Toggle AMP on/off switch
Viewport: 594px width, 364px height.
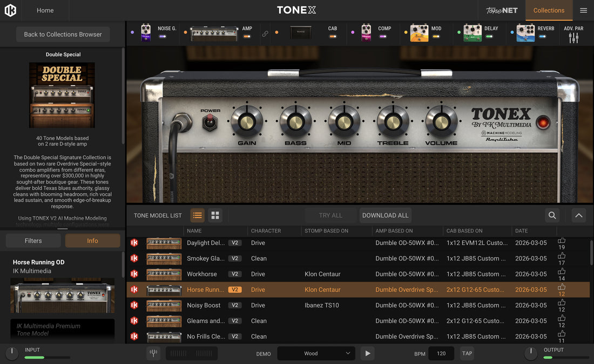pos(247,37)
